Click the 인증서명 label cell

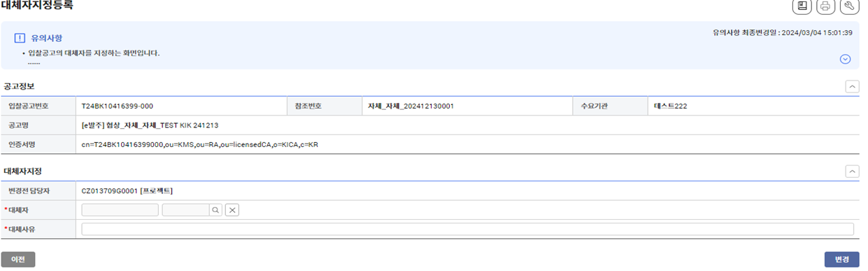(x=38, y=144)
